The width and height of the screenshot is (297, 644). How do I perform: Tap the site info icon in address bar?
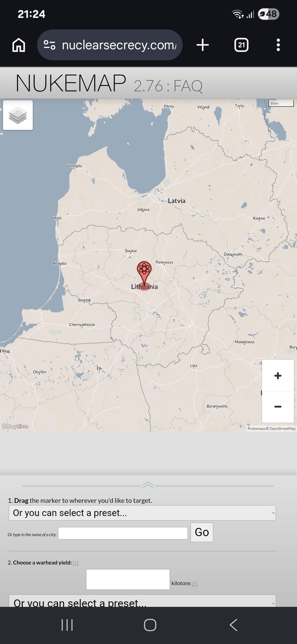tap(50, 45)
